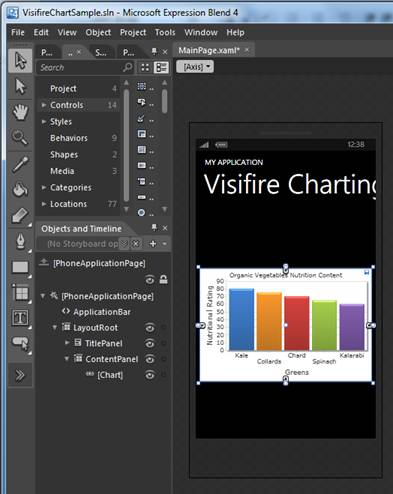
Task: Add a new storyboard with plus icon
Action: point(153,244)
